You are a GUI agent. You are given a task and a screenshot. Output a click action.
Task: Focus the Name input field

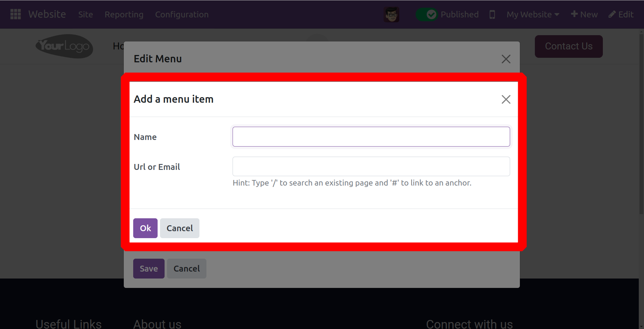pyautogui.click(x=371, y=137)
